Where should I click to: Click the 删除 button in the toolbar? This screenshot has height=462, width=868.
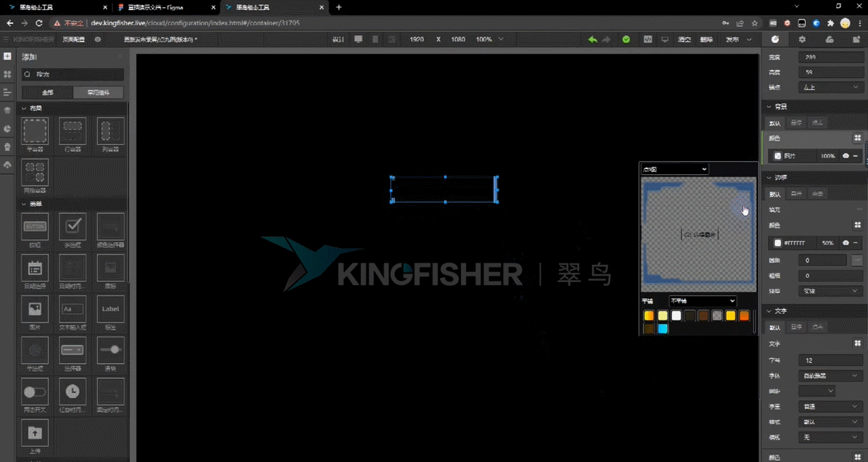pyautogui.click(x=706, y=39)
